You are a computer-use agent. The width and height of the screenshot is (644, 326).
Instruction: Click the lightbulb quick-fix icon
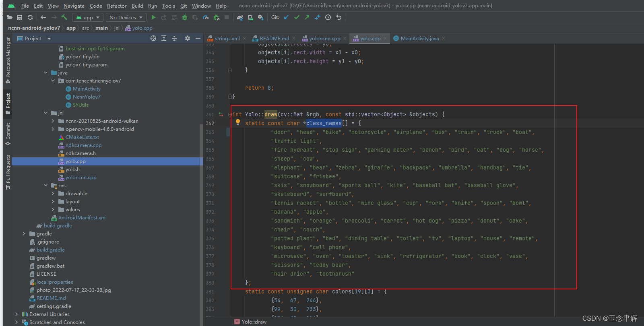tap(238, 122)
